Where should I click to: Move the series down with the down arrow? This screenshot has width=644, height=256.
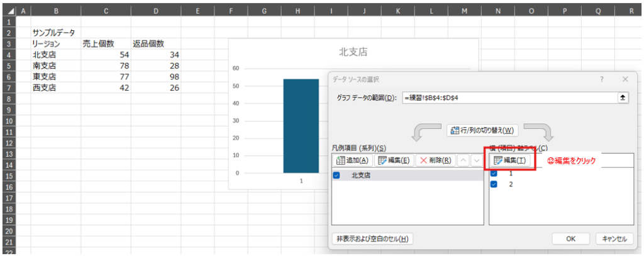[476, 160]
